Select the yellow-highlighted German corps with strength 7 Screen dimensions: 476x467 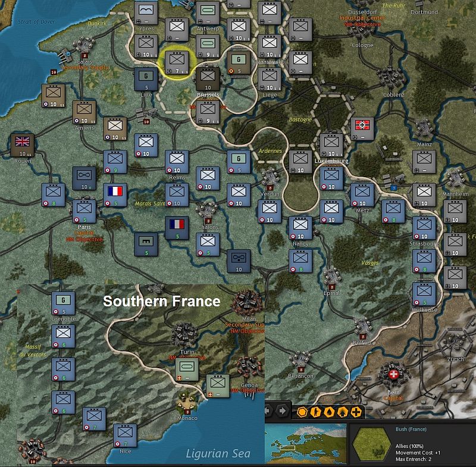pos(177,62)
